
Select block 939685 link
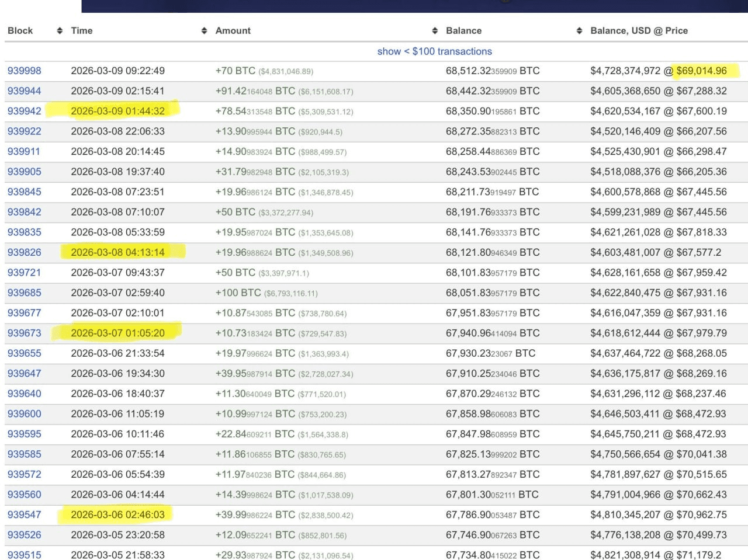[x=25, y=293]
